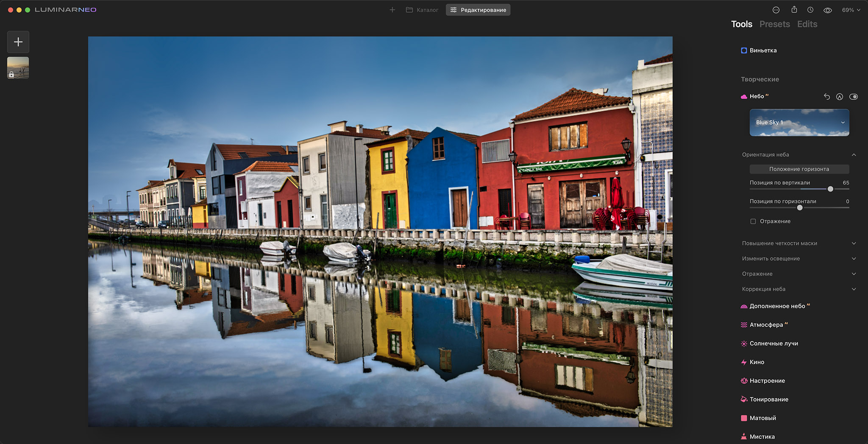Open the Кино tool
The height and width of the screenshot is (444, 868).
point(757,362)
